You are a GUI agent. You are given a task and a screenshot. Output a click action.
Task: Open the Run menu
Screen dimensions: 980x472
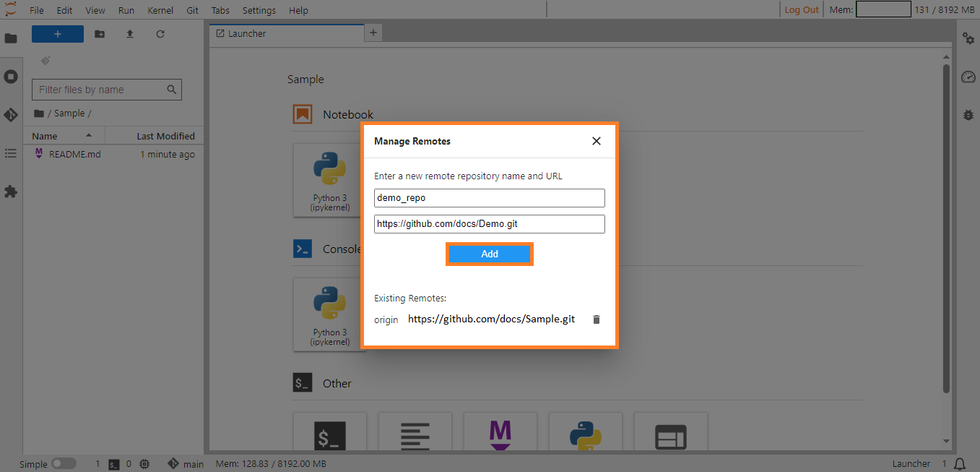(126, 10)
